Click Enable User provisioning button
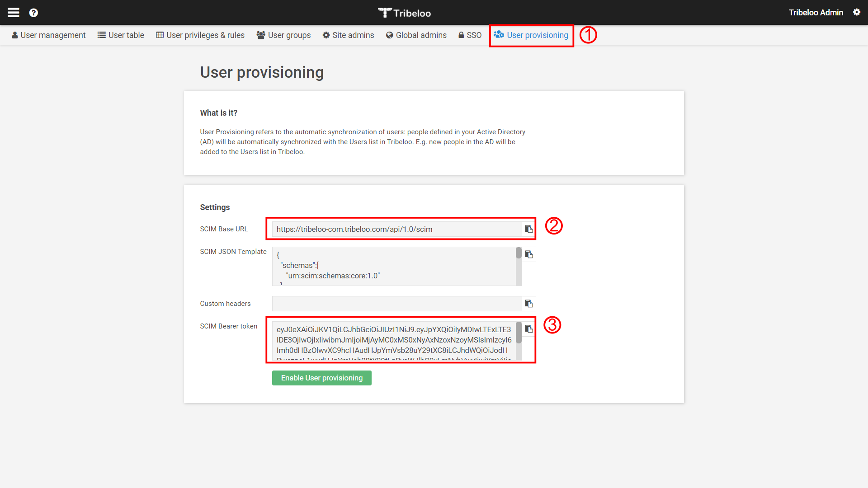The image size is (868, 488). [x=322, y=378]
